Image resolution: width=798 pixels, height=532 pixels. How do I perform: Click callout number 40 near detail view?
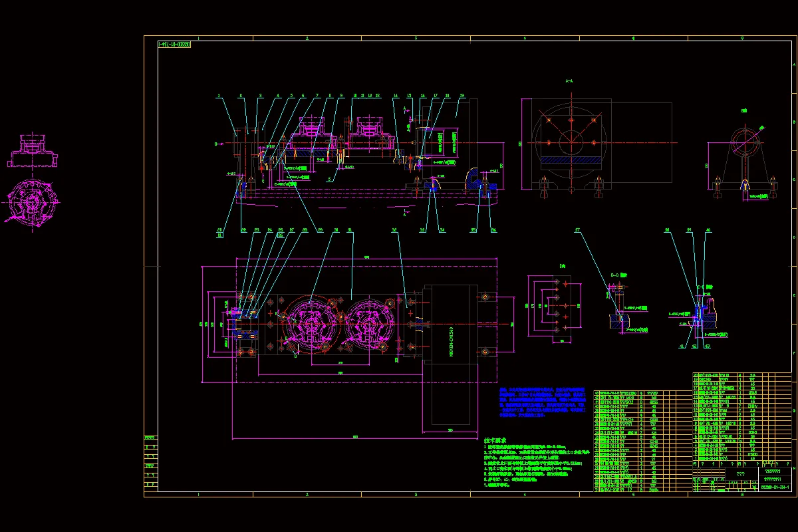pos(708,231)
